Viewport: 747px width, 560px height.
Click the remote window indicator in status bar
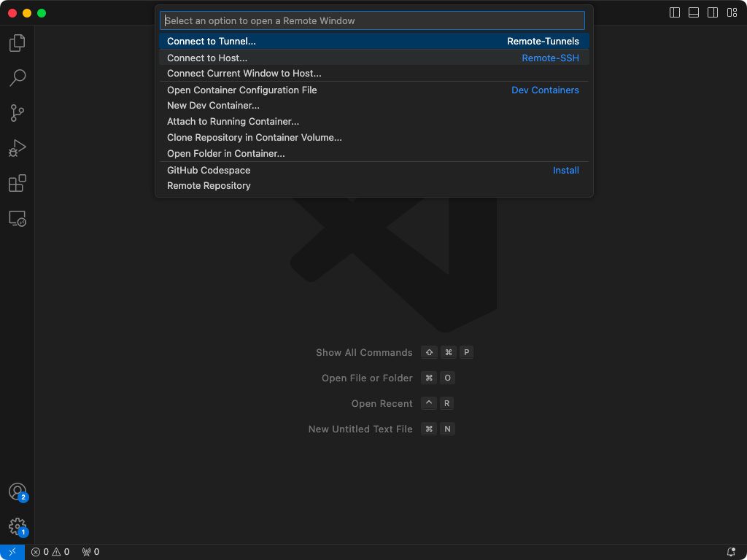click(12, 552)
